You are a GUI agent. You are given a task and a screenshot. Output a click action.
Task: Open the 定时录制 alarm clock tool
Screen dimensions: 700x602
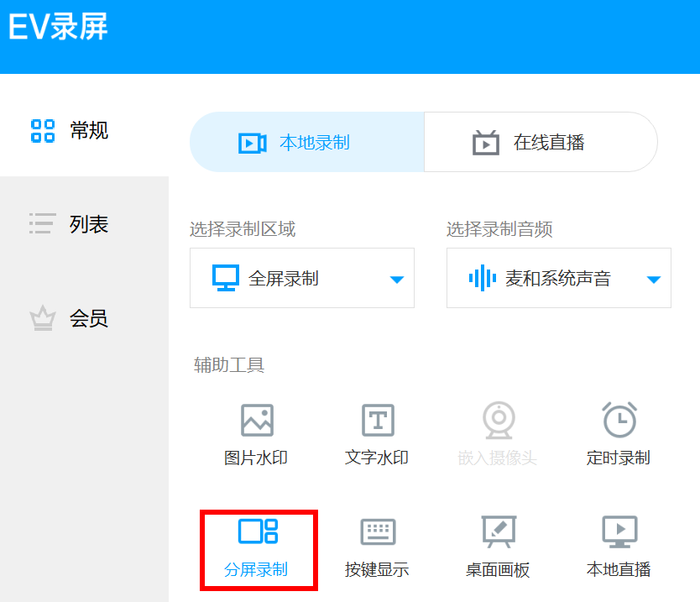(x=619, y=435)
